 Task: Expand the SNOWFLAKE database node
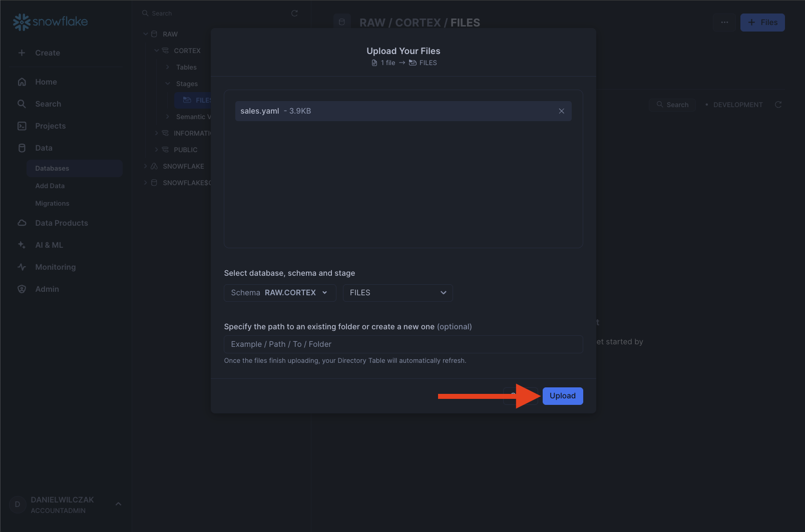(146, 166)
